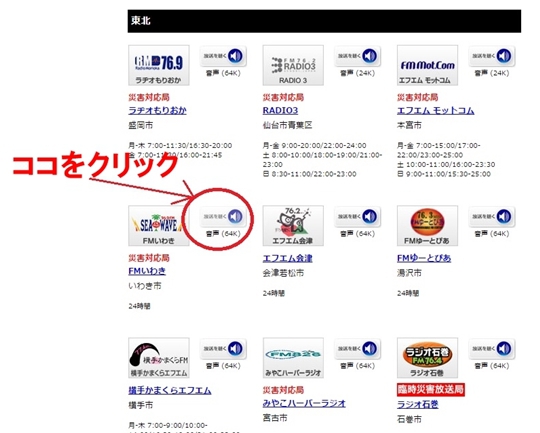
Task: Open the FMゆーとぴあ link
Action: pyautogui.click(x=424, y=258)
